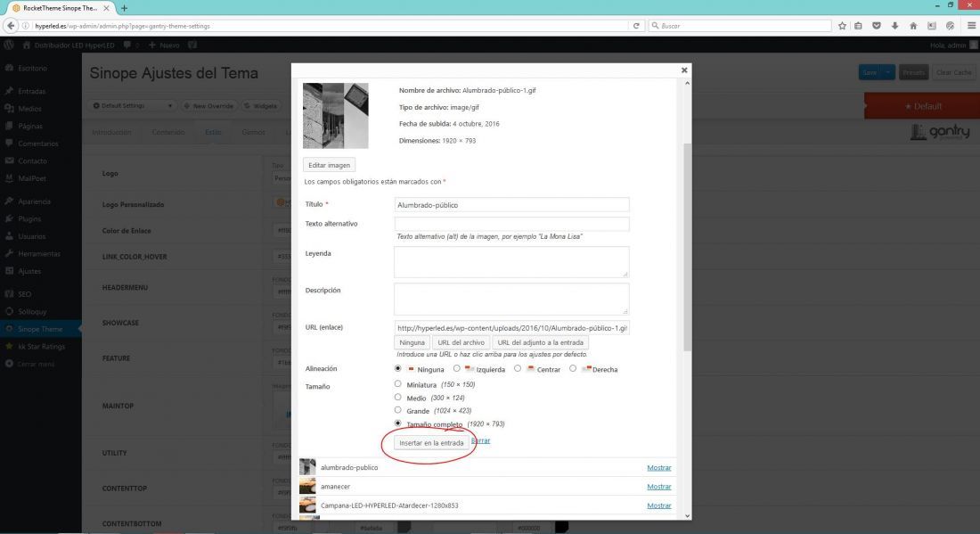Image resolution: width=980 pixels, height=534 pixels.
Task: Click URL del adjunto a la entrada
Action: click(541, 342)
